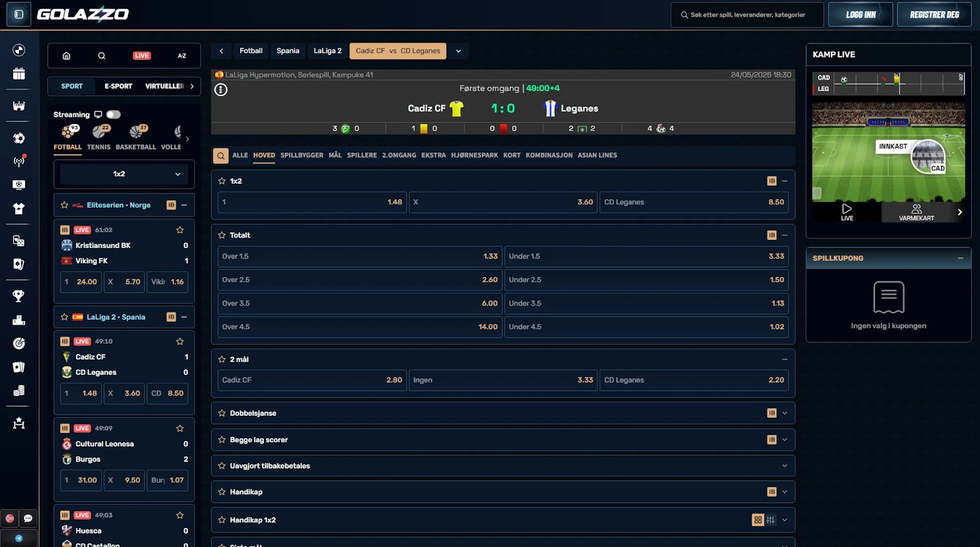Open the language flag icon in the bottom corner
The width and height of the screenshot is (980, 547).
pyautogui.click(x=10, y=518)
